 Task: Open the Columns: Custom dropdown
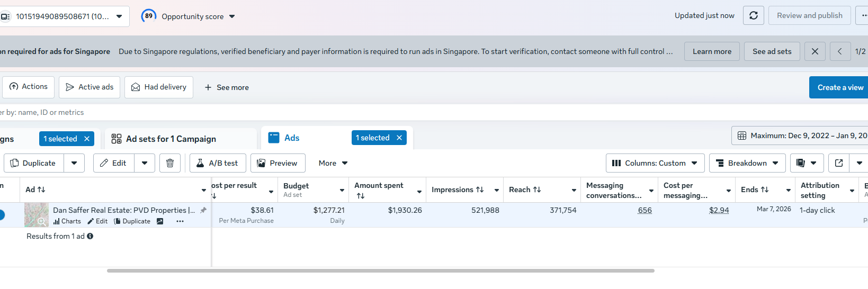point(655,163)
